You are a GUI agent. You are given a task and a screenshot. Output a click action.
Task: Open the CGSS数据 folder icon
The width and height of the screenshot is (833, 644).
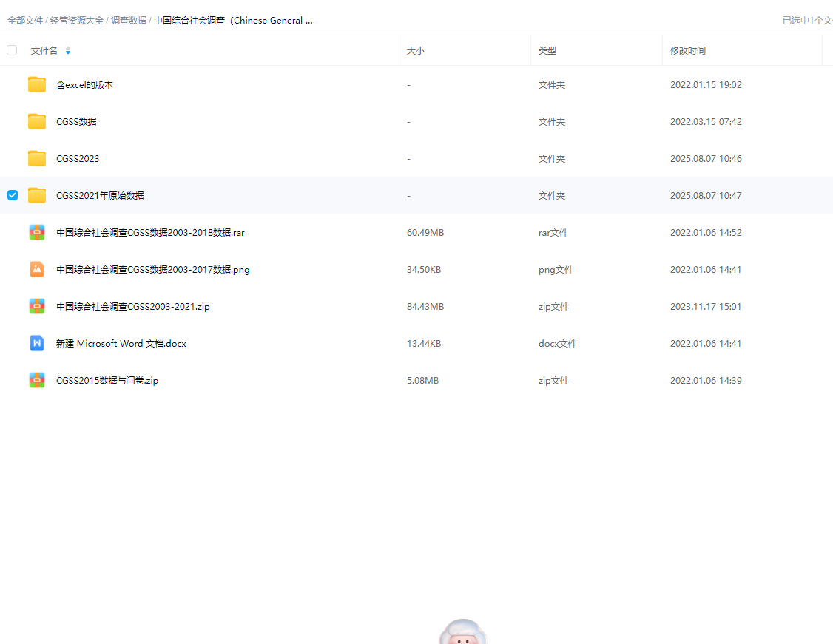click(x=37, y=121)
